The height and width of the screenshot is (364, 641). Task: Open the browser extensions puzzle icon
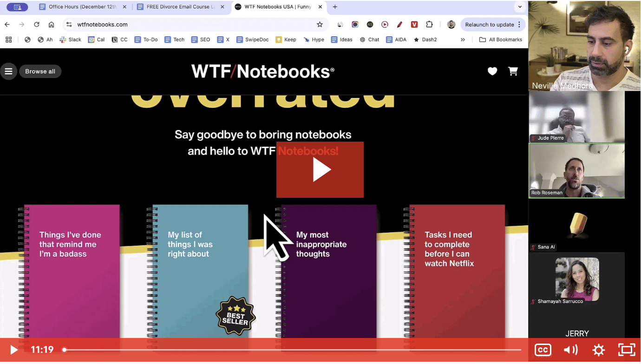pyautogui.click(x=429, y=25)
